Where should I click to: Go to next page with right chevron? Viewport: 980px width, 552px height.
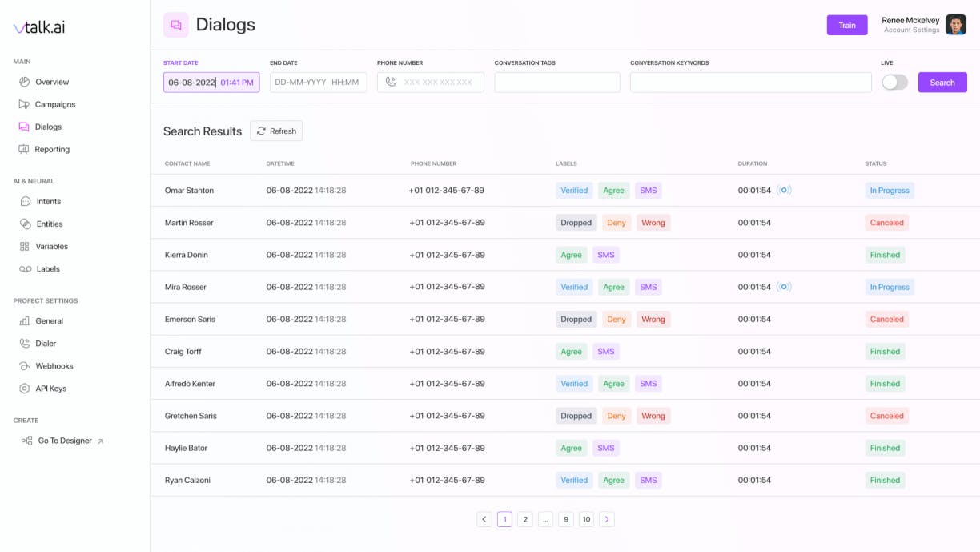(607, 519)
